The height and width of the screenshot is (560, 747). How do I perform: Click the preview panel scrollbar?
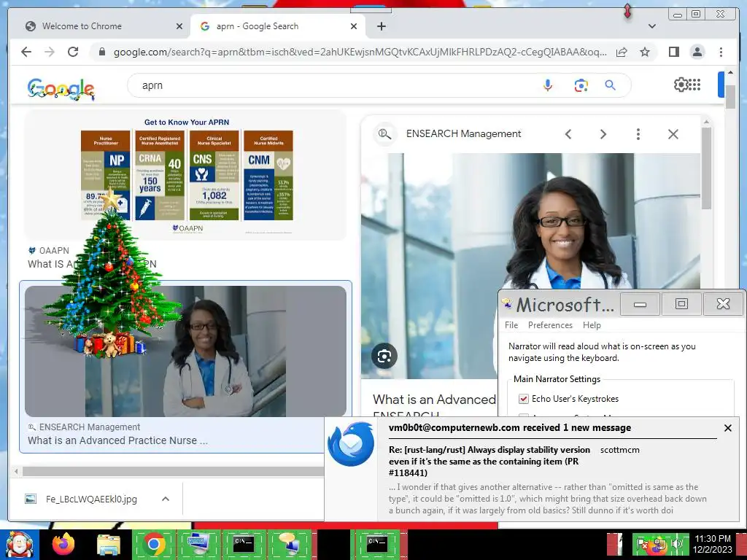[706, 167]
